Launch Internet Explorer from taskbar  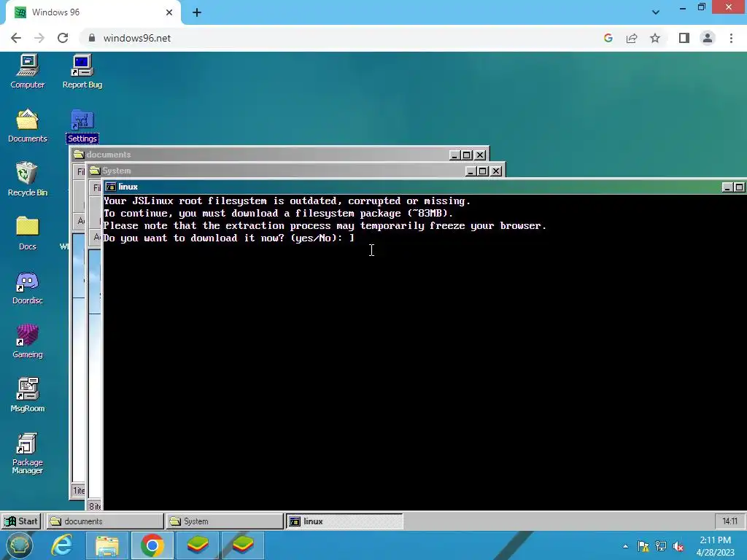(x=62, y=545)
